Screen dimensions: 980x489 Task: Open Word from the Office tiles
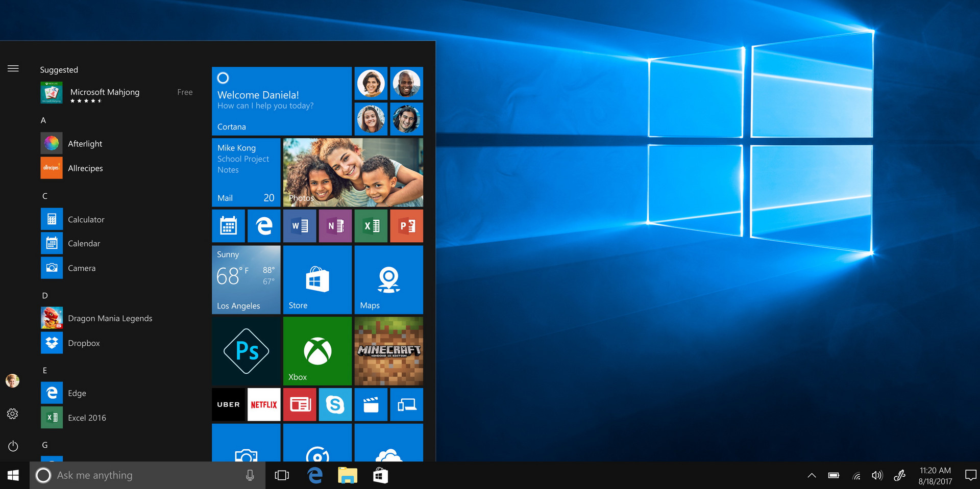300,226
